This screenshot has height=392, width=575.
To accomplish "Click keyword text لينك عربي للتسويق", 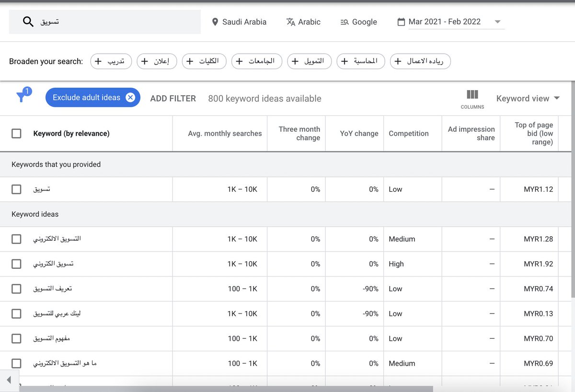I will coord(57,314).
